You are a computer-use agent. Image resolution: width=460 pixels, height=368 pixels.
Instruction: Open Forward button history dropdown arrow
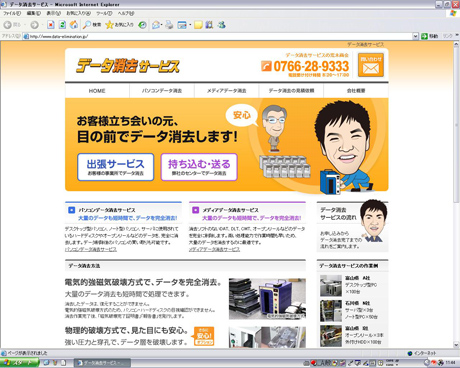coord(42,25)
